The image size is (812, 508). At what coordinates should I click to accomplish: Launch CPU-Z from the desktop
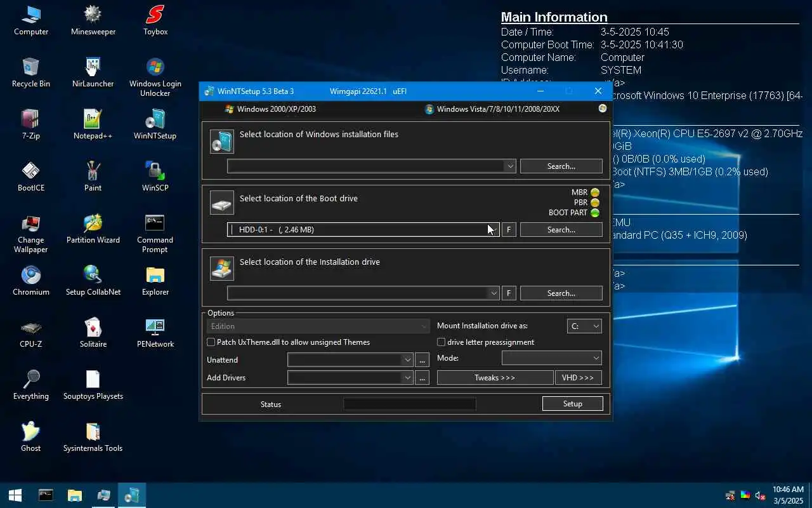point(30,333)
